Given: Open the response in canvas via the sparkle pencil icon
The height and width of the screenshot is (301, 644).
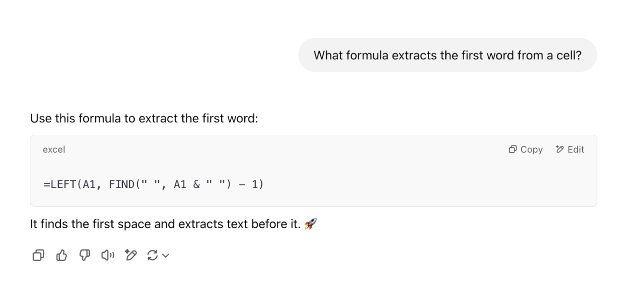Looking at the screenshot, I should click(131, 255).
